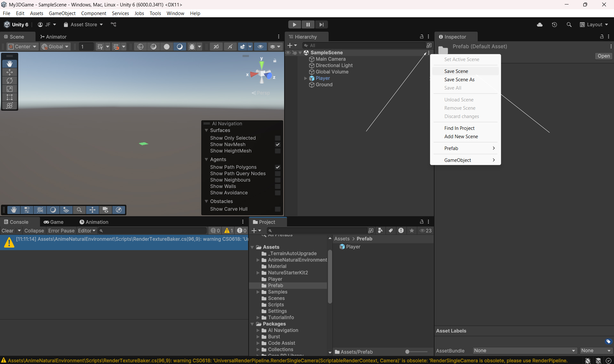
Task: Click the Open button in Inspector
Action: [603, 56]
